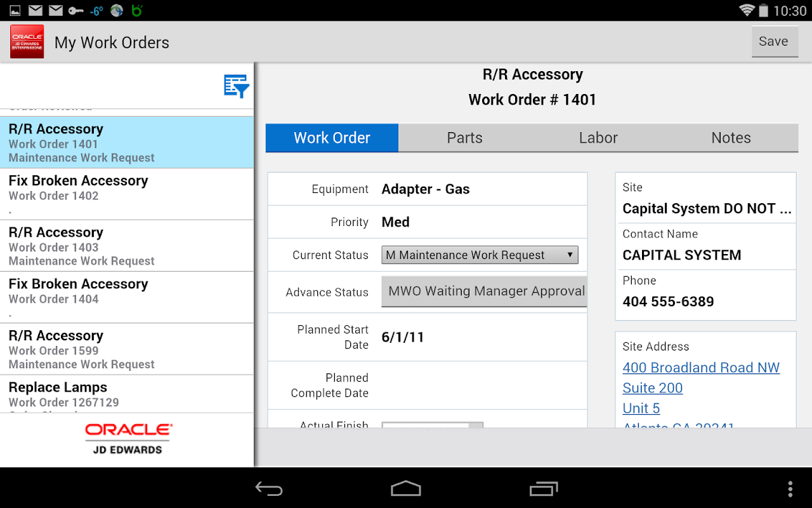Image resolution: width=812 pixels, height=508 pixels.
Task: Tap the globe notification icon
Action: tap(116, 10)
